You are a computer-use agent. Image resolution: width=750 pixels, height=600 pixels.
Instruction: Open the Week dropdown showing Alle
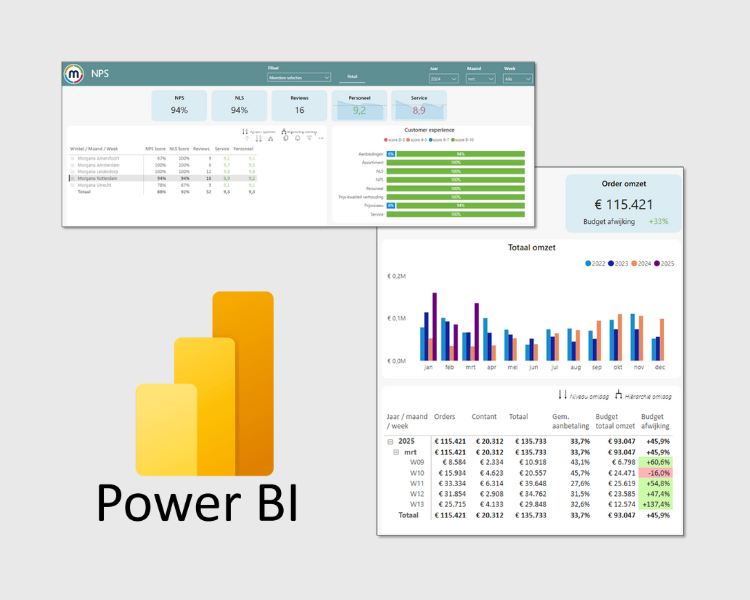click(518, 78)
